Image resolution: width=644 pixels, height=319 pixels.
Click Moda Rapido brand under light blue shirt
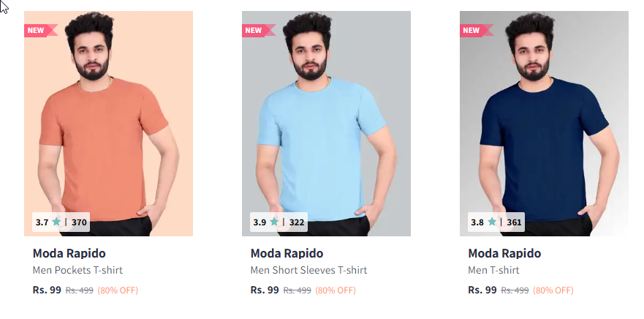287,253
